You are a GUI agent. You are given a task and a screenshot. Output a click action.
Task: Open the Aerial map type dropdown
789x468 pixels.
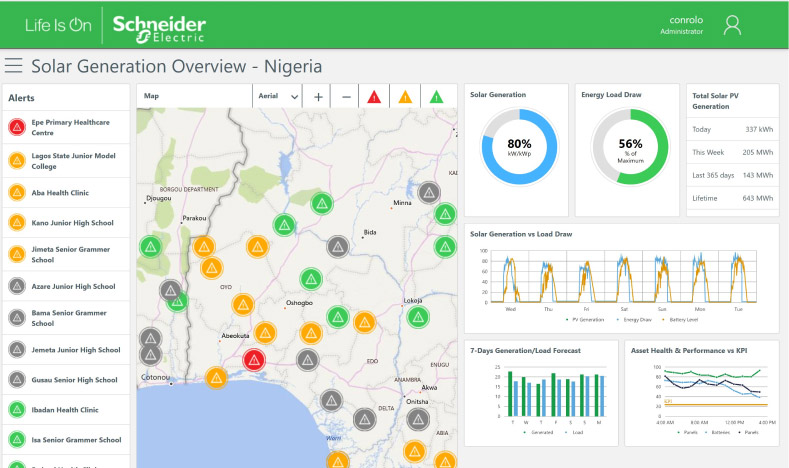point(278,97)
